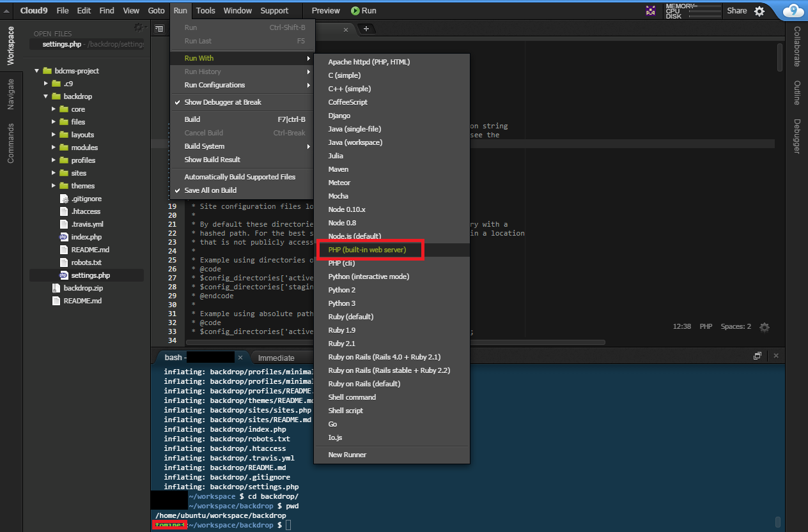
Task: Expand the themes folder
Action: click(x=54, y=186)
